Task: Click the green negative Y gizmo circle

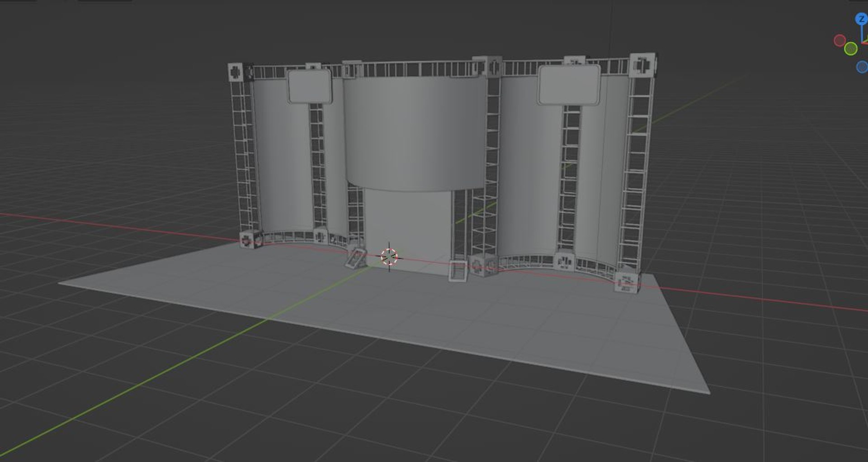Action: coord(851,48)
